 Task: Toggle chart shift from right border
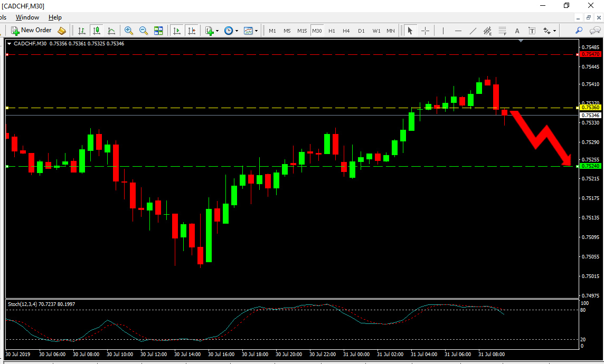(x=192, y=31)
